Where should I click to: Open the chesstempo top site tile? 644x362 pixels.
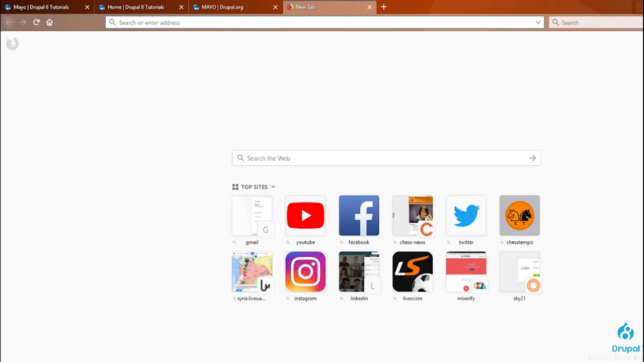click(x=519, y=215)
